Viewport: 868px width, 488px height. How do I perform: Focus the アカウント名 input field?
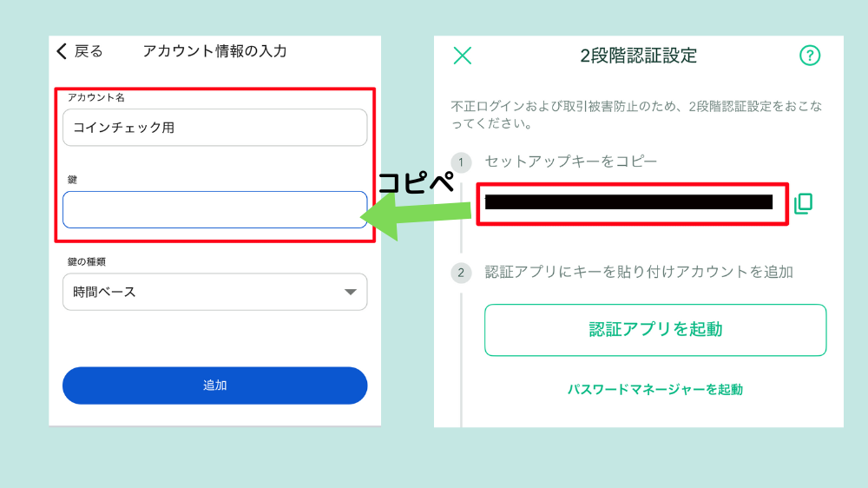tap(214, 128)
